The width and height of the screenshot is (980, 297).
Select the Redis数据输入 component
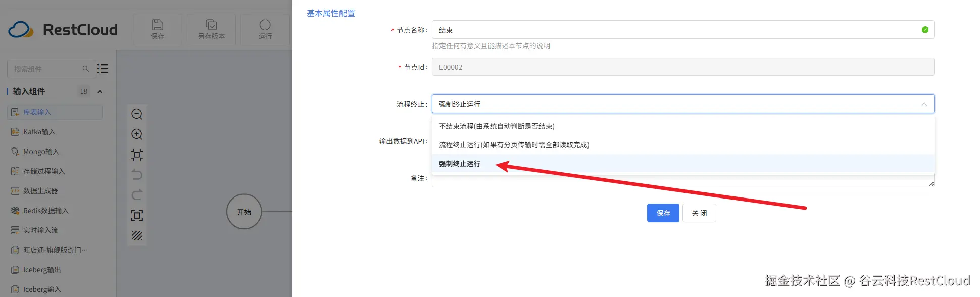click(x=55, y=211)
